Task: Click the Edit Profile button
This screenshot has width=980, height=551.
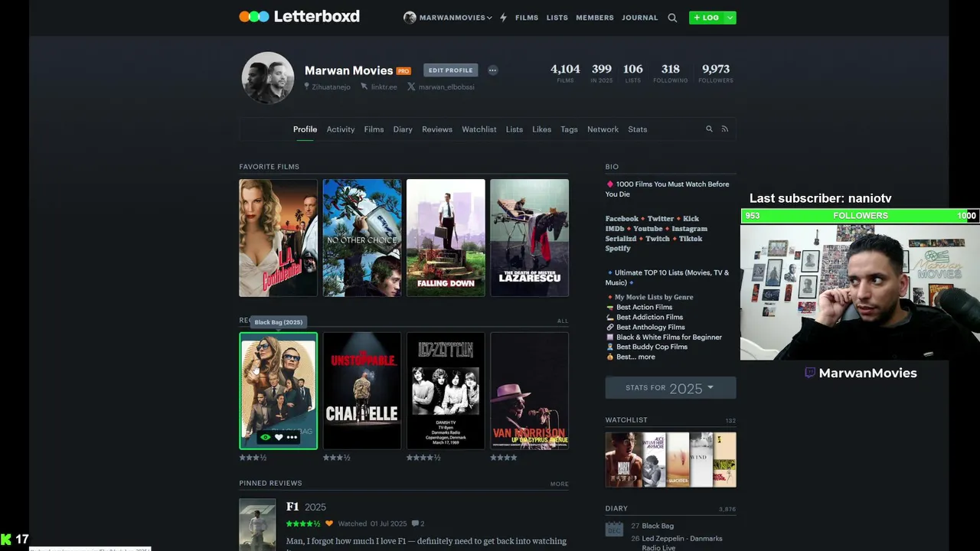Action: 451,70
